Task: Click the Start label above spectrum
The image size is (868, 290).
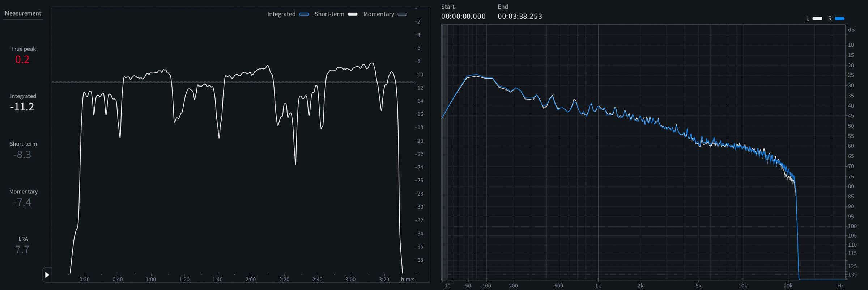Action: click(448, 7)
